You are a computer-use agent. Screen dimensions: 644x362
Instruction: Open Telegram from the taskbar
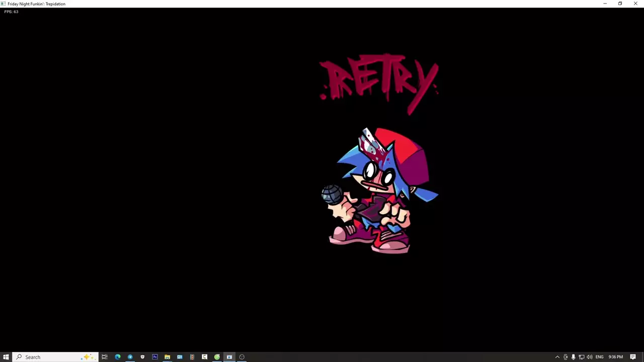tap(130, 357)
